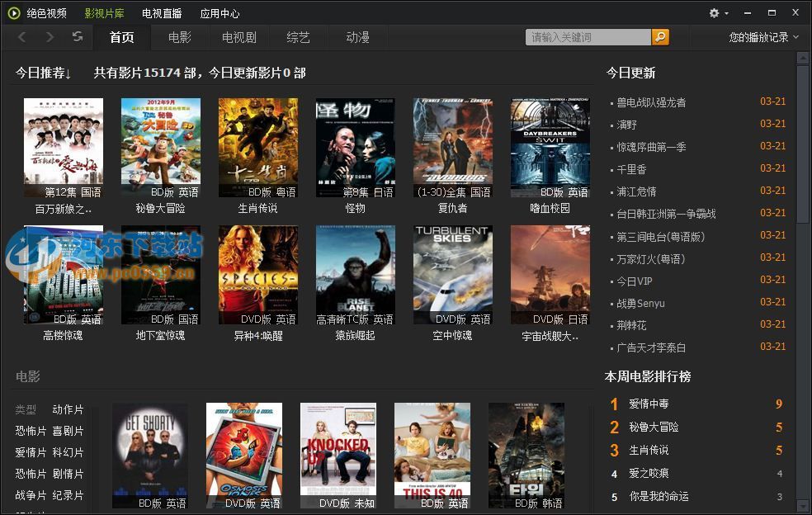Select the 动漫 anime tab
812x515 pixels.
click(x=356, y=37)
